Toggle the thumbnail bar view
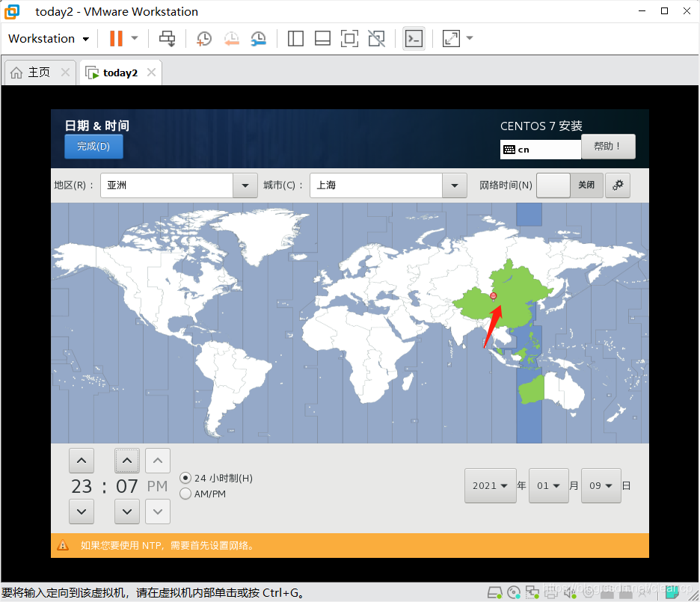Viewport: 700px width, 602px height. click(x=322, y=38)
